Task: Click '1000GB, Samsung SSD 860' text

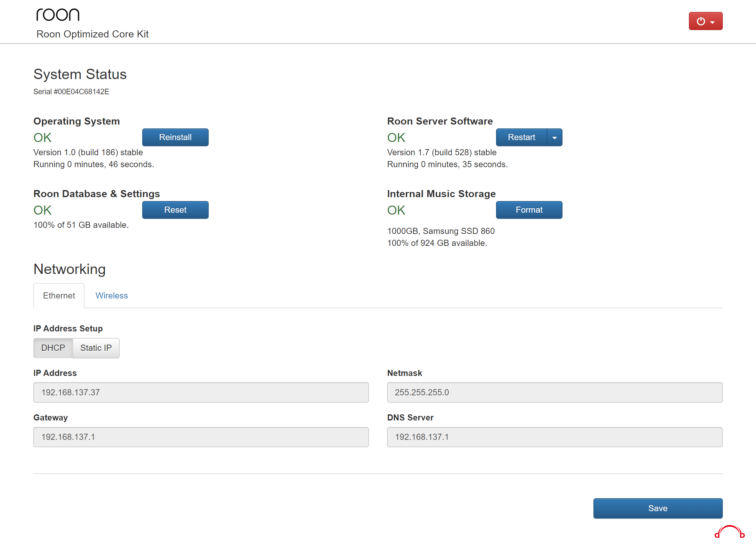Action: (441, 231)
